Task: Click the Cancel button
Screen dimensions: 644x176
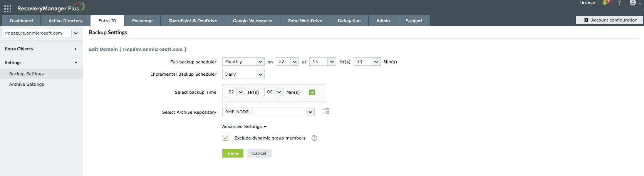Action: pos(259,153)
